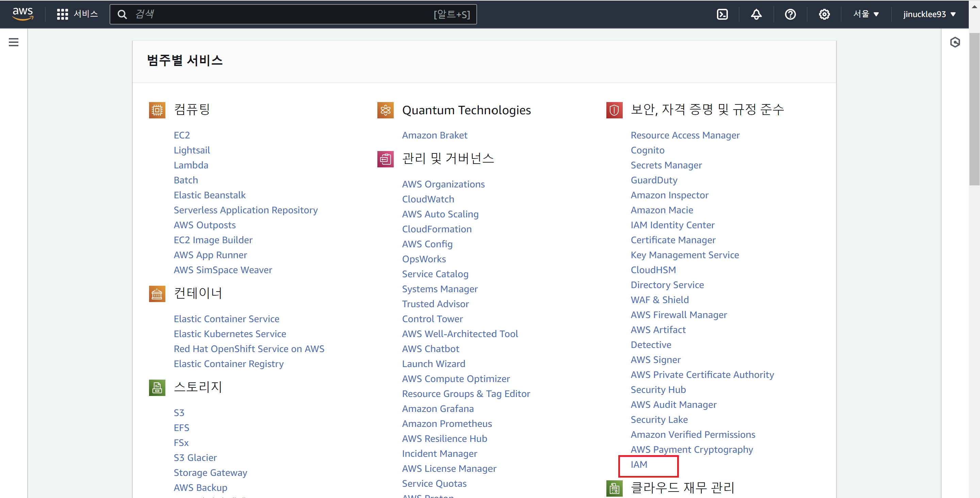
Task: Open IAM Identity Center link
Action: point(672,225)
